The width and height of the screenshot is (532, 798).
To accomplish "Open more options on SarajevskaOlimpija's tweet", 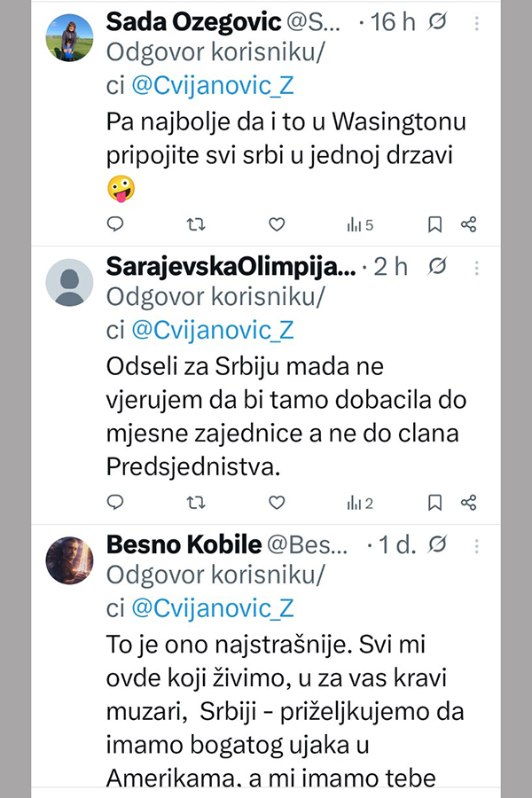I will coord(478,267).
